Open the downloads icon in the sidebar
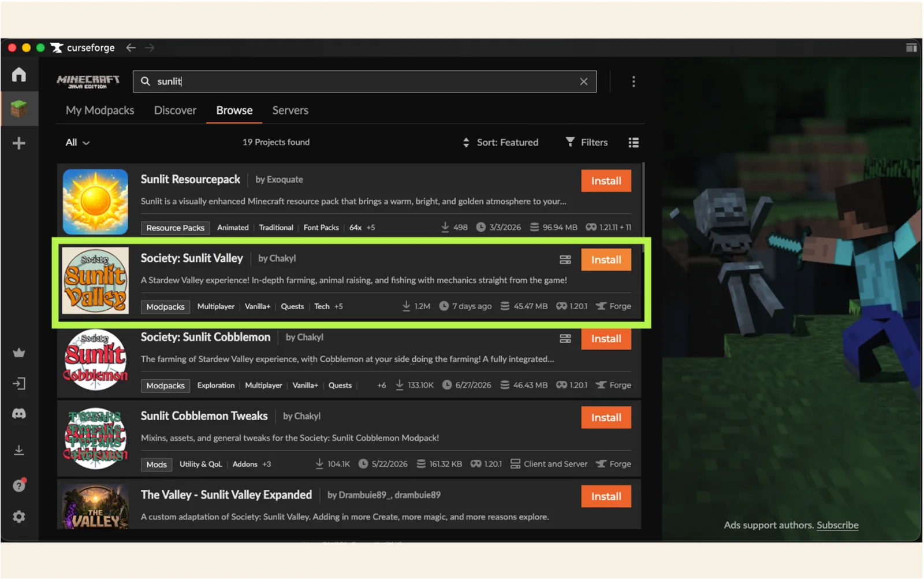This screenshot has width=924, height=579. pos(19,450)
